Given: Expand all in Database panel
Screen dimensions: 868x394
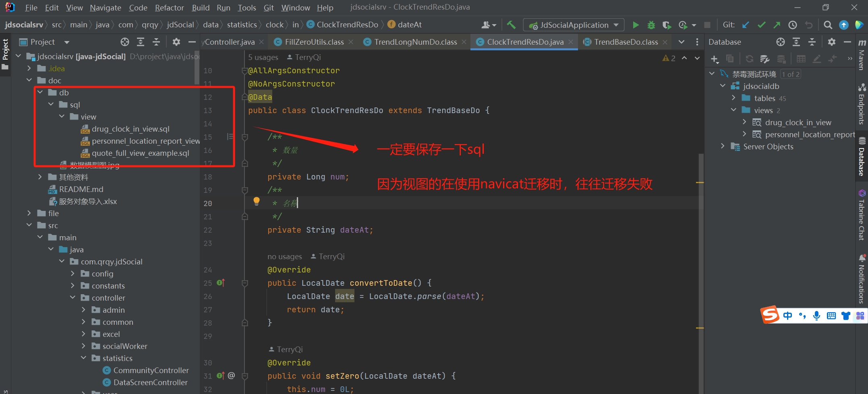Looking at the screenshot, I should pyautogui.click(x=796, y=42).
